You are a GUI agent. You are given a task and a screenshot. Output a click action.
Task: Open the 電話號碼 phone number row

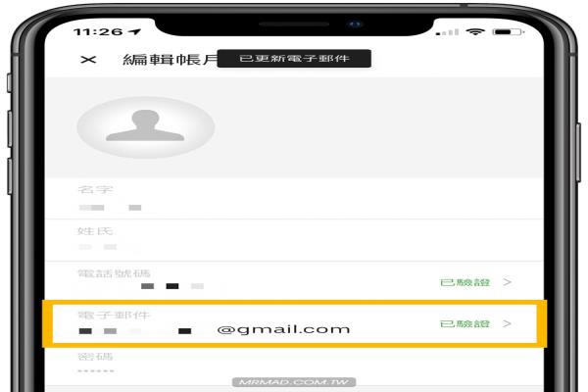click(294, 280)
